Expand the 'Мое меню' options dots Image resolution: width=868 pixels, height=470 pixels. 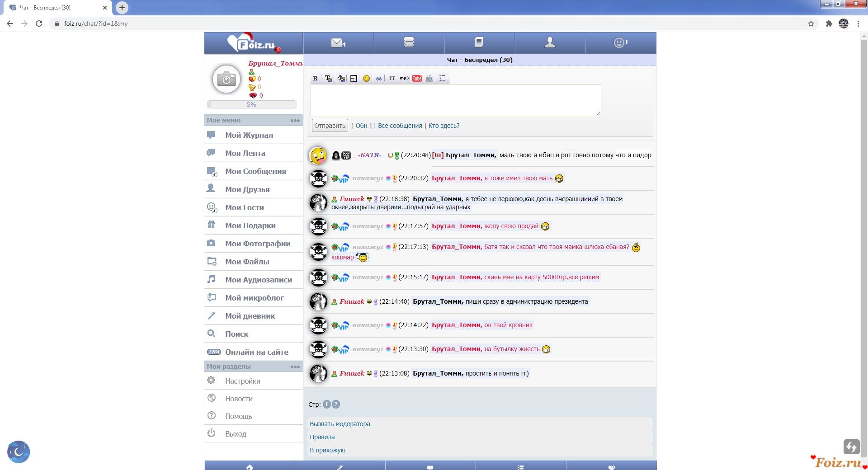pos(295,120)
